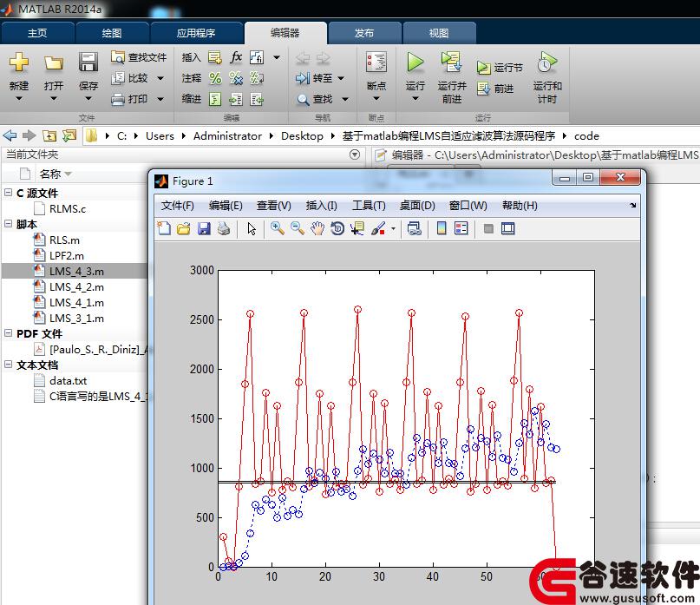
Task: Click the Breakpoints (断点) icon
Action: coord(376,62)
